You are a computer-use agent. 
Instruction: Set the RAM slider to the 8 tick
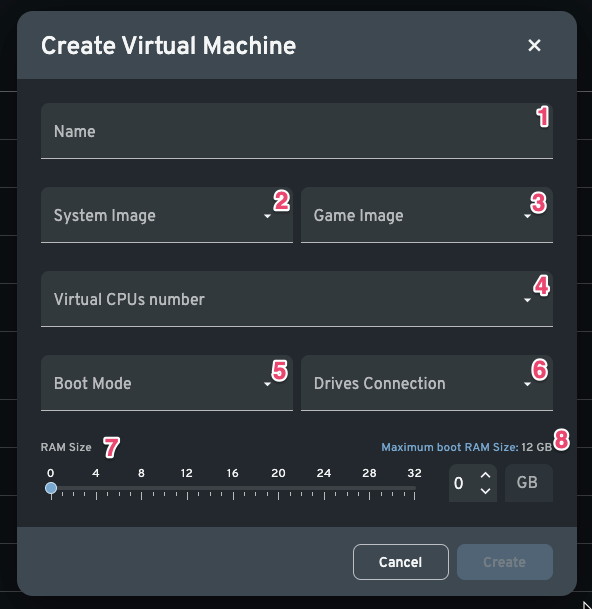[141, 488]
